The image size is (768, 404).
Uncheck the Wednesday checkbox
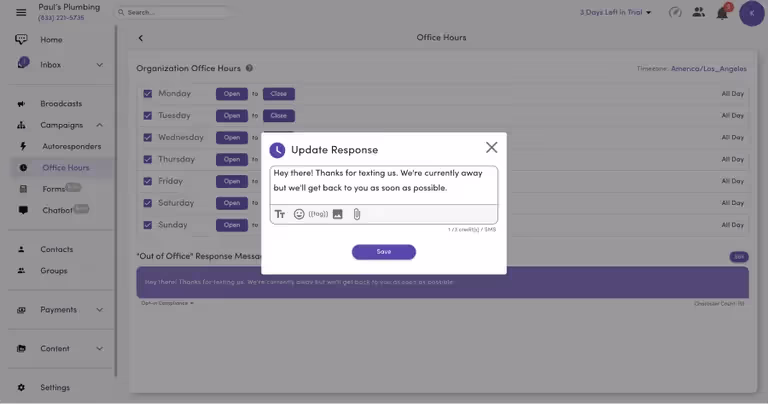coord(147,138)
